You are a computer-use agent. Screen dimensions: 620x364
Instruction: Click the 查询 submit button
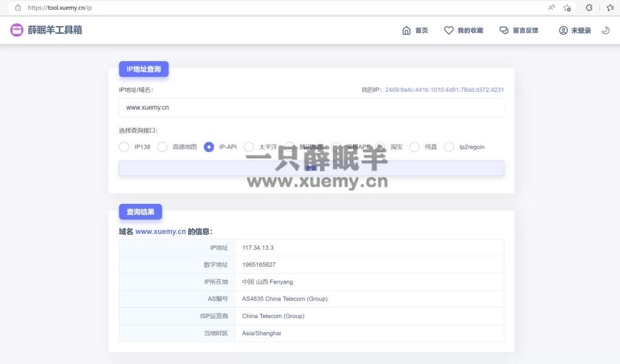coord(311,168)
